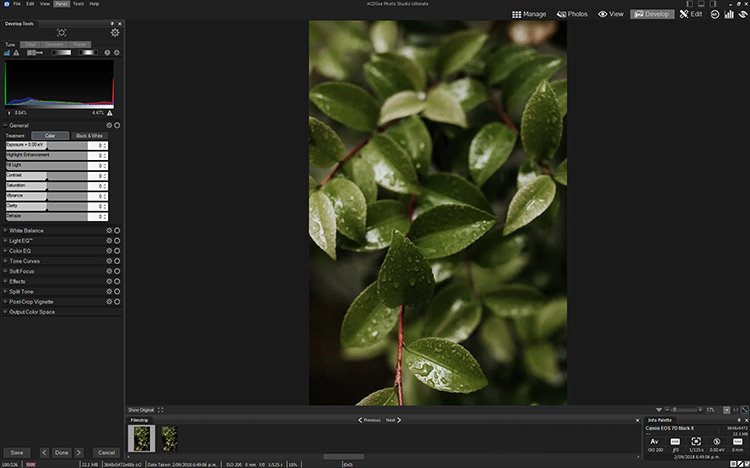Click the Save button
This screenshot has height=468, width=750.
[17, 452]
